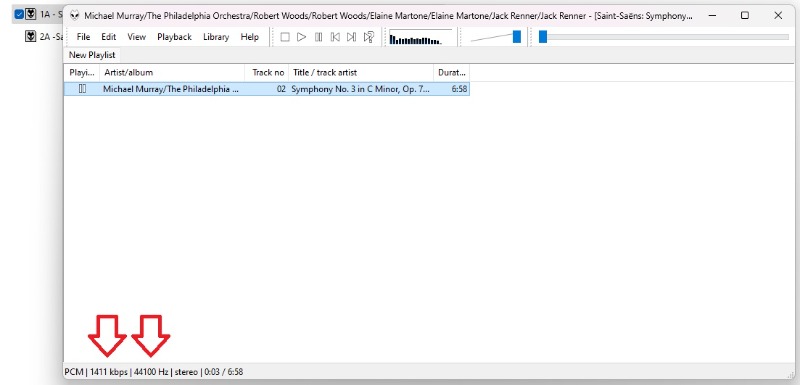Select the Symphony No. 3 track row
Viewport: 800px width, 385px height.
click(266, 89)
